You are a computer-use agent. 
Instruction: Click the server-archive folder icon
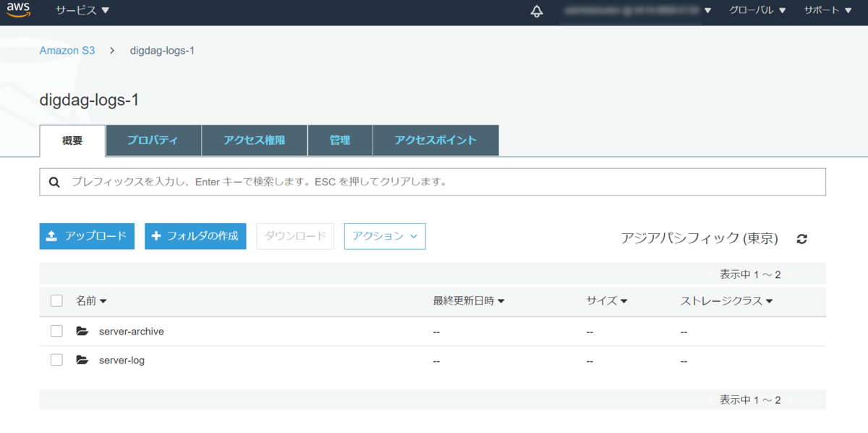click(82, 332)
